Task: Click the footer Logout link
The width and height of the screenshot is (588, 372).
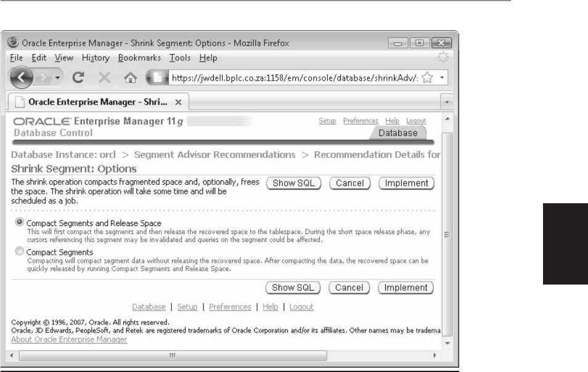Action: click(x=301, y=307)
